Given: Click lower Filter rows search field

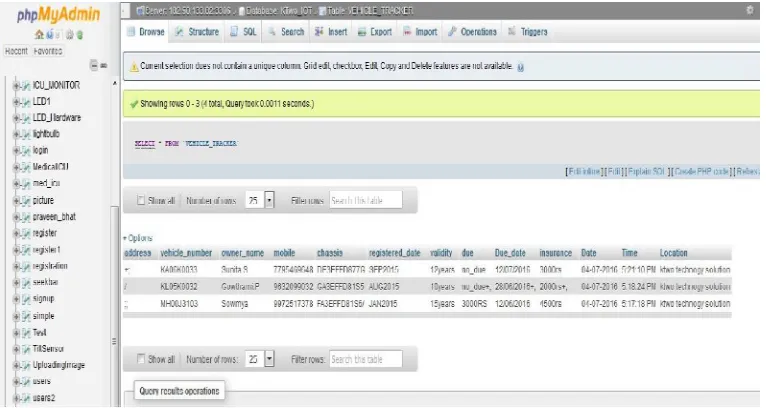Looking at the screenshot, I should pyautogui.click(x=366, y=359).
